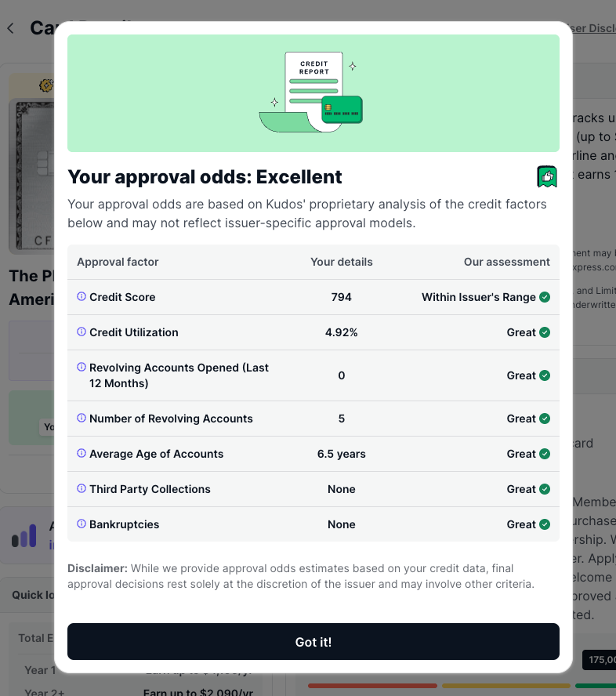
Task: Click the Great checkmark for Credit Utilization
Action: pos(545,332)
